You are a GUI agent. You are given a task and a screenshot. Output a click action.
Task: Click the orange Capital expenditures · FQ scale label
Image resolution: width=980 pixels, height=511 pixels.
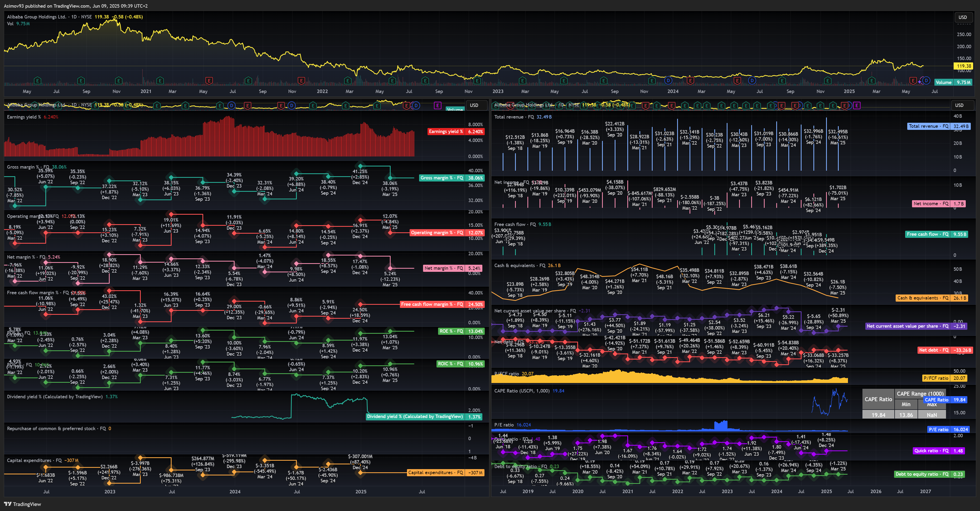445,473
